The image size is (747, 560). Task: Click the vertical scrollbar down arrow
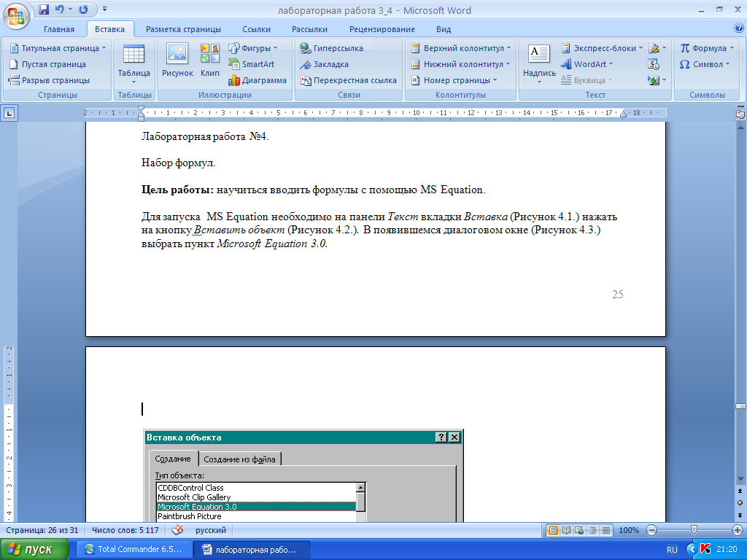point(740,479)
